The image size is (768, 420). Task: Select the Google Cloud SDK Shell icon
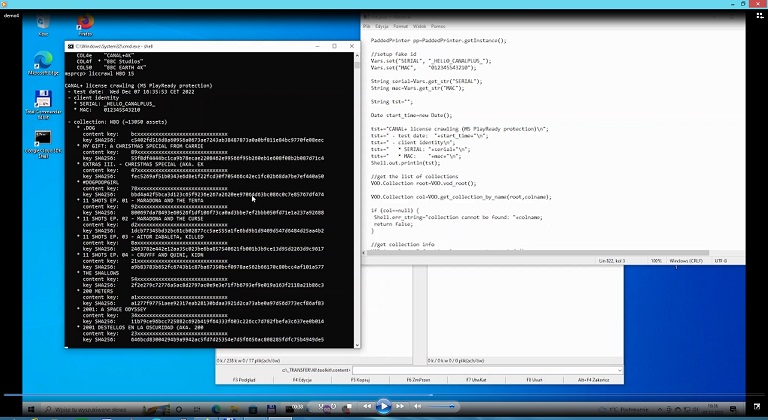tap(43, 144)
